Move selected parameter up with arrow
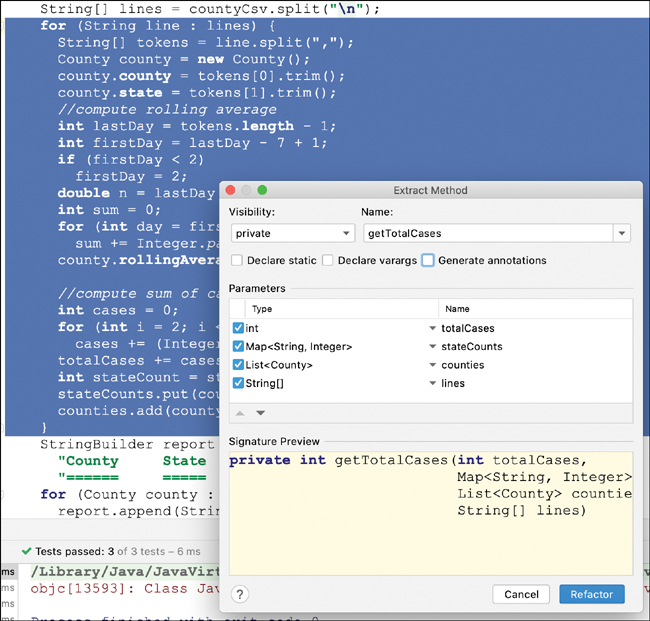 tap(240, 413)
